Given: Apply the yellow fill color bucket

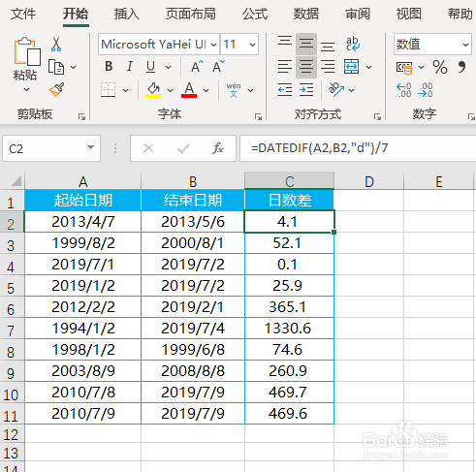Looking at the screenshot, I should pyautogui.click(x=153, y=90).
